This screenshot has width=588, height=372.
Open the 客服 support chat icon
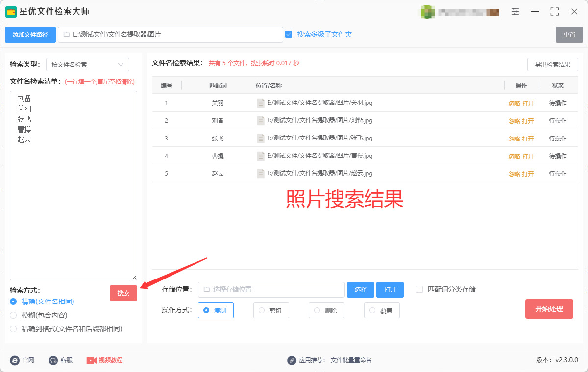point(53,360)
